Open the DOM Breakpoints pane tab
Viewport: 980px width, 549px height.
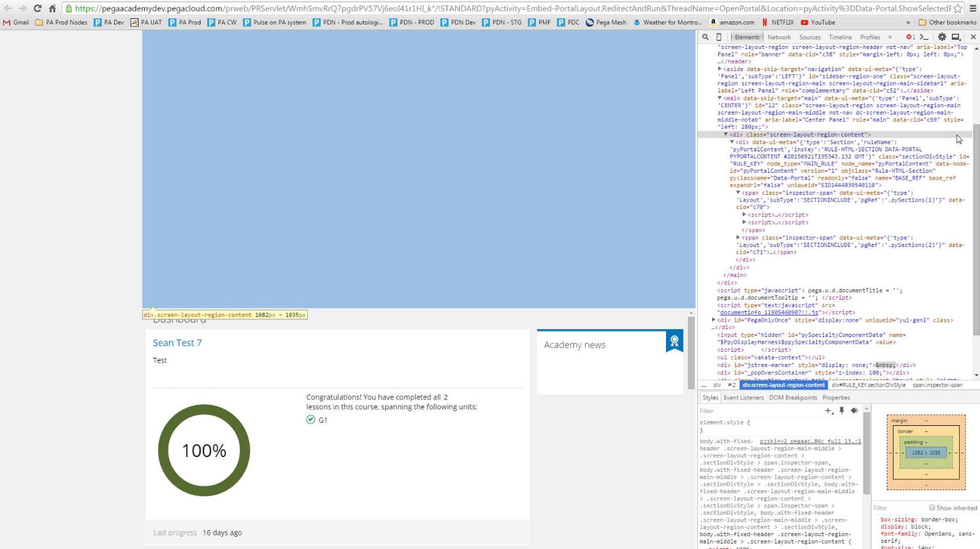[x=793, y=398]
